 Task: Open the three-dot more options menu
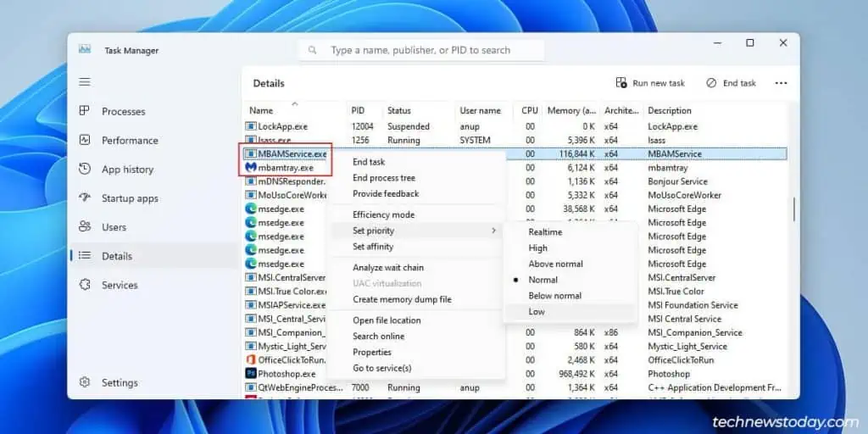[781, 83]
